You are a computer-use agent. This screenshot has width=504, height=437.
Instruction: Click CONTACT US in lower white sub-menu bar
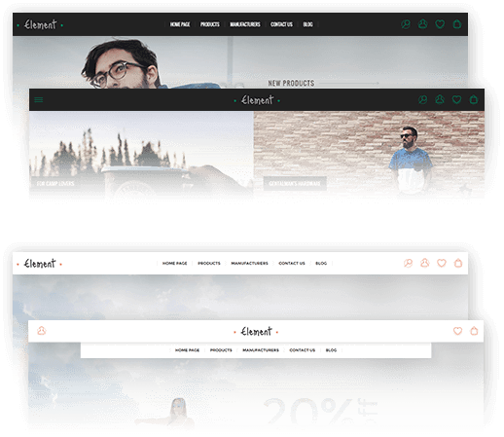pos(303,350)
